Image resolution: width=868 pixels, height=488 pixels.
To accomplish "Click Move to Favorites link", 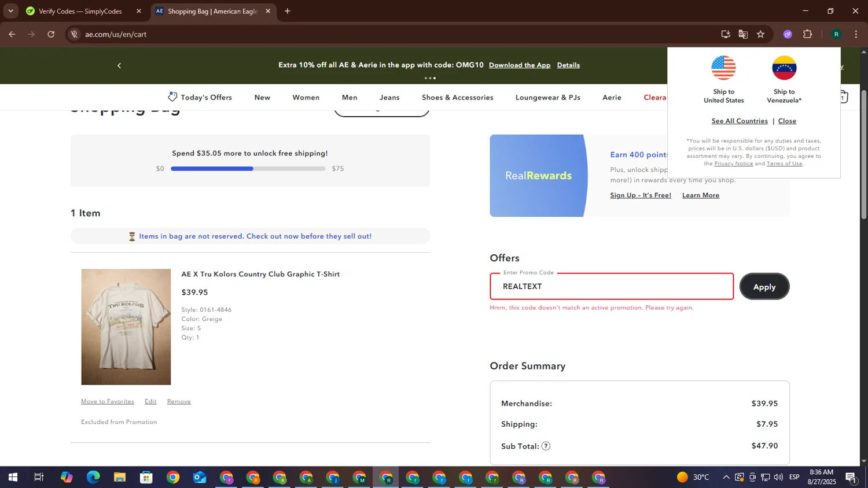I will (x=108, y=401).
